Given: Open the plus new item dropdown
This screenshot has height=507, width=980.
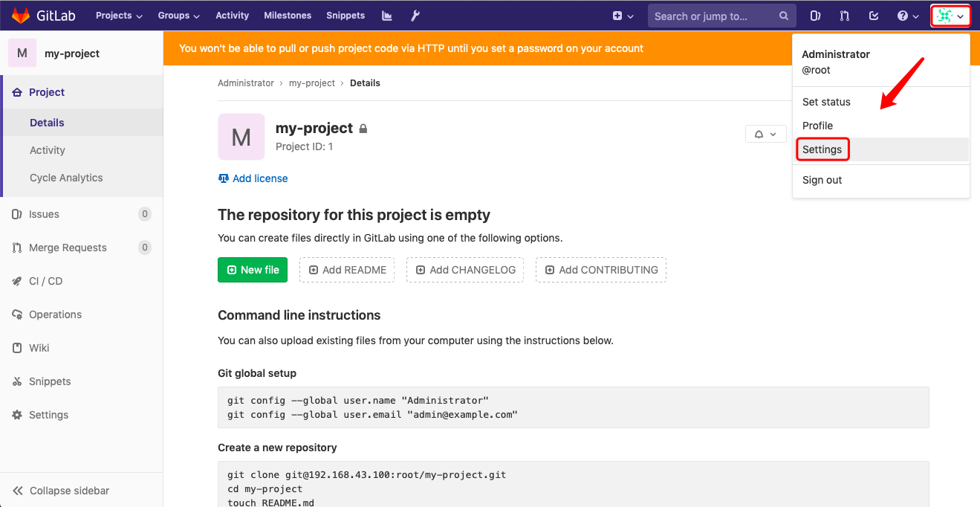Looking at the screenshot, I should click(623, 16).
